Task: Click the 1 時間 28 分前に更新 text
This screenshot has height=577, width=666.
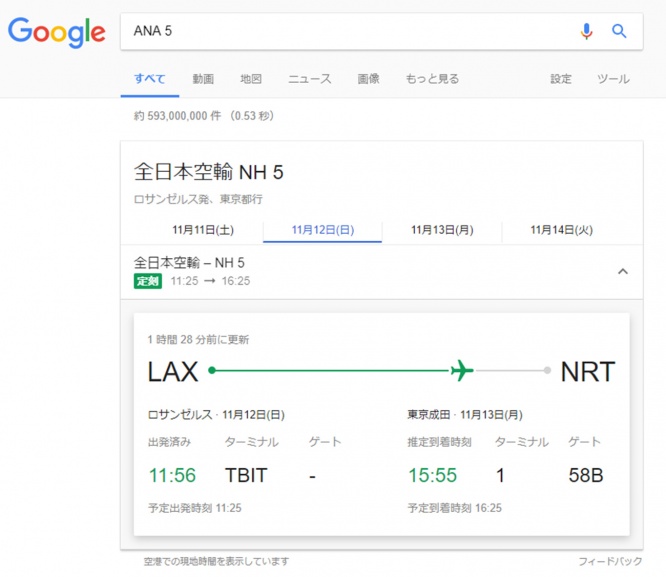Action: click(x=198, y=339)
